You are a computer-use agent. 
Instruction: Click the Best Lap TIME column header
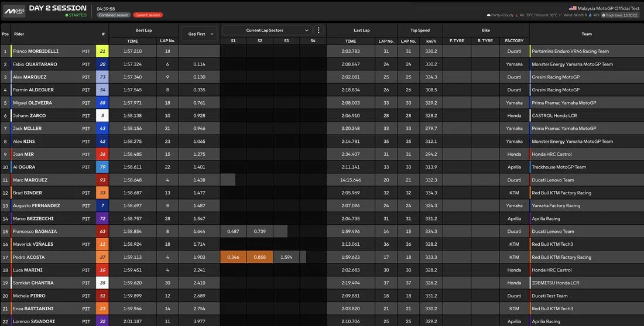pyautogui.click(x=133, y=41)
